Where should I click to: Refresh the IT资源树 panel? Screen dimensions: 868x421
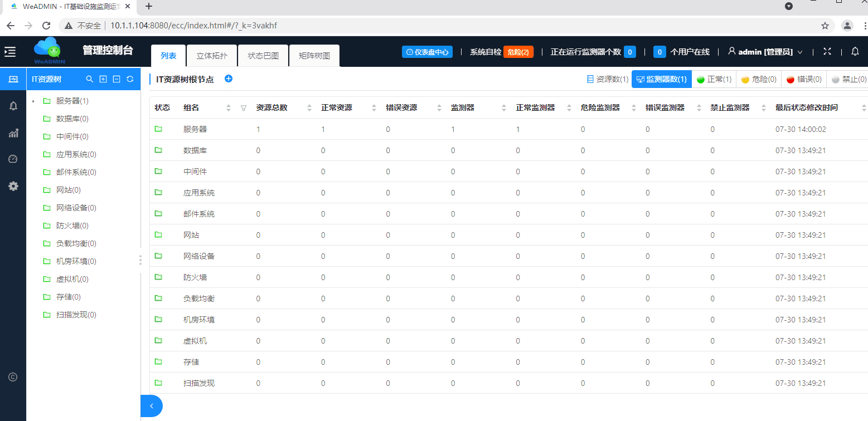tap(130, 79)
